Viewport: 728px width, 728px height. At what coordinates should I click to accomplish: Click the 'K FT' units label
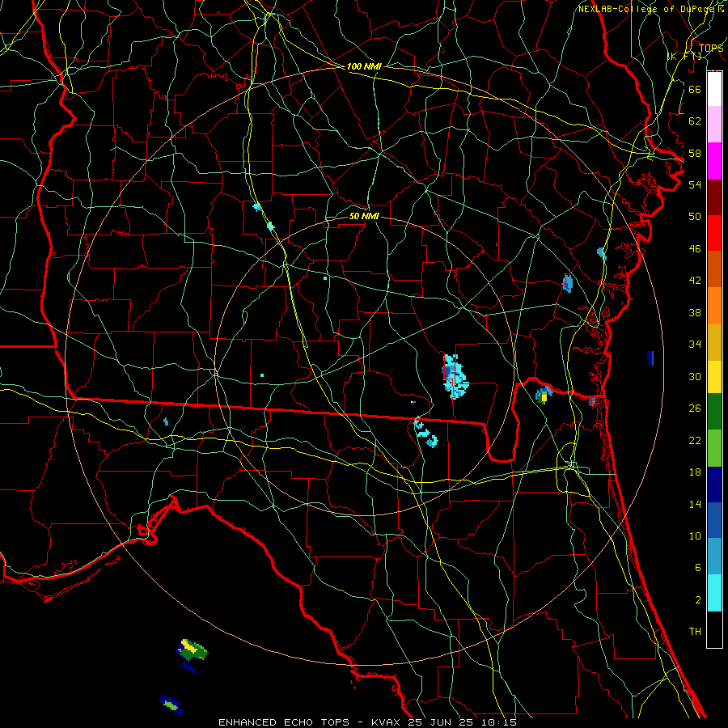click(685, 57)
